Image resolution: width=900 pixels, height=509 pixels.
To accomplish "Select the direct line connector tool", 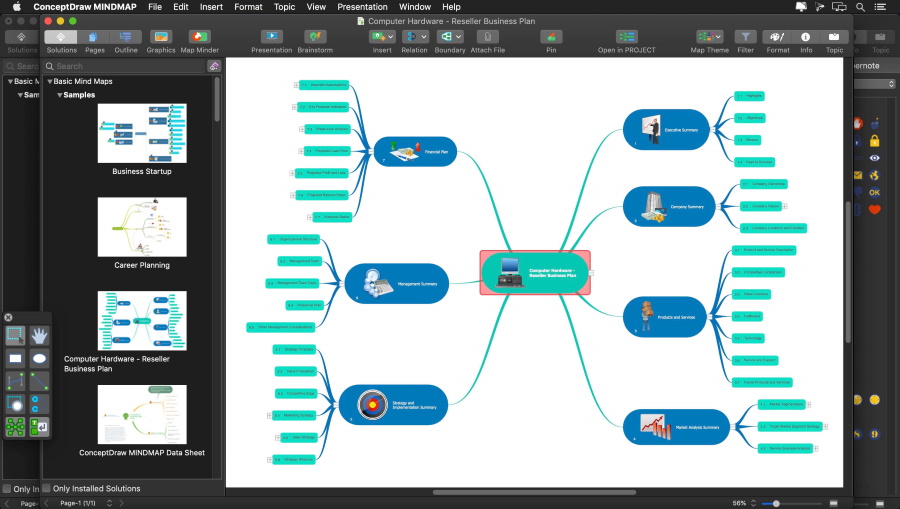I will pos(39,381).
